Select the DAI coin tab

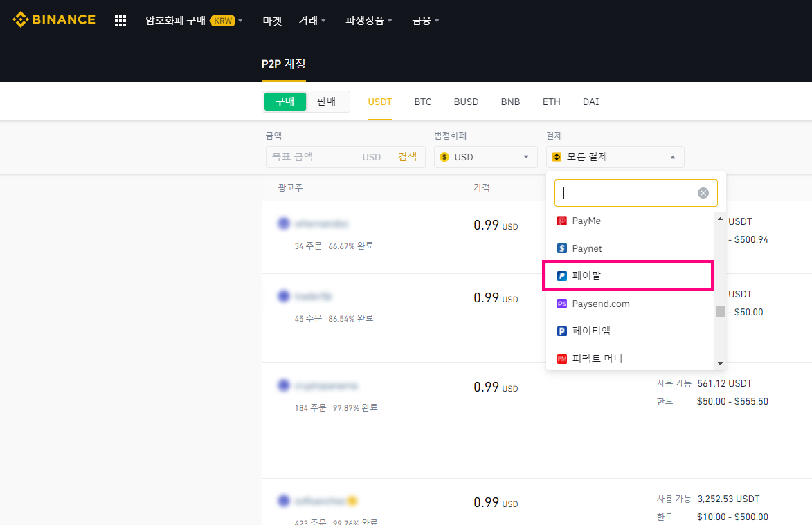click(x=591, y=102)
